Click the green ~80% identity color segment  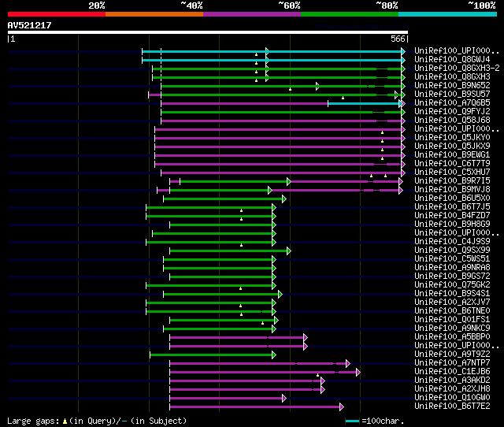(350, 14)
